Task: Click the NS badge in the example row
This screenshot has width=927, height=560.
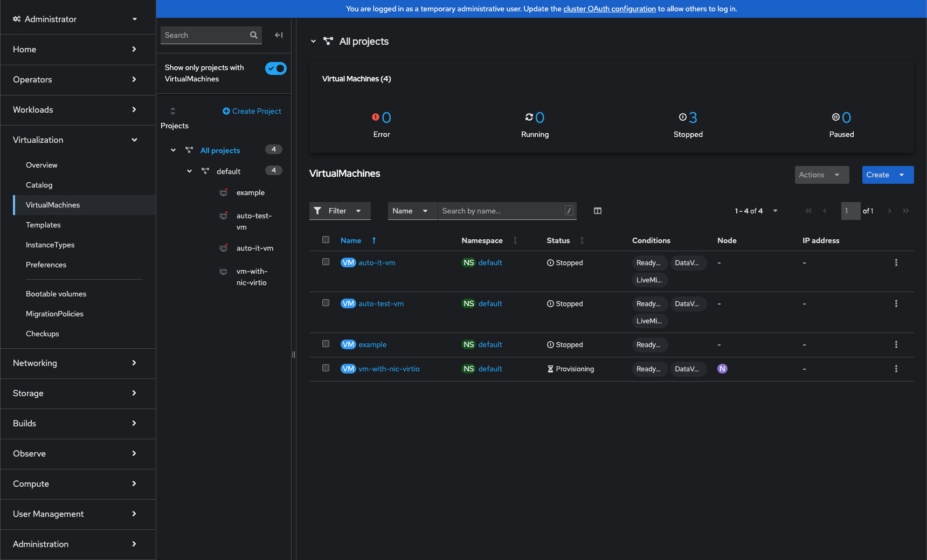Action: tap(469, 344)
